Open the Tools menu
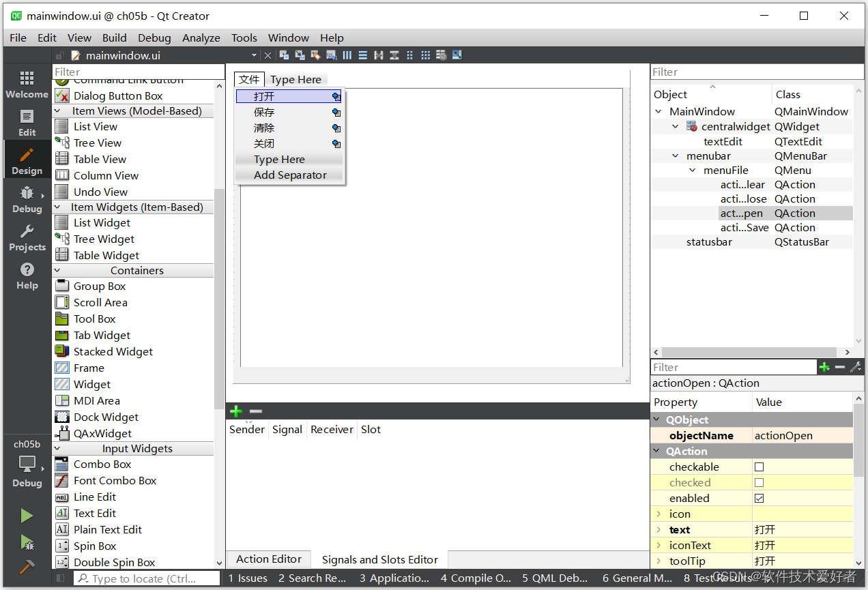This screenshot has width=868, height=590. [244, 38]
